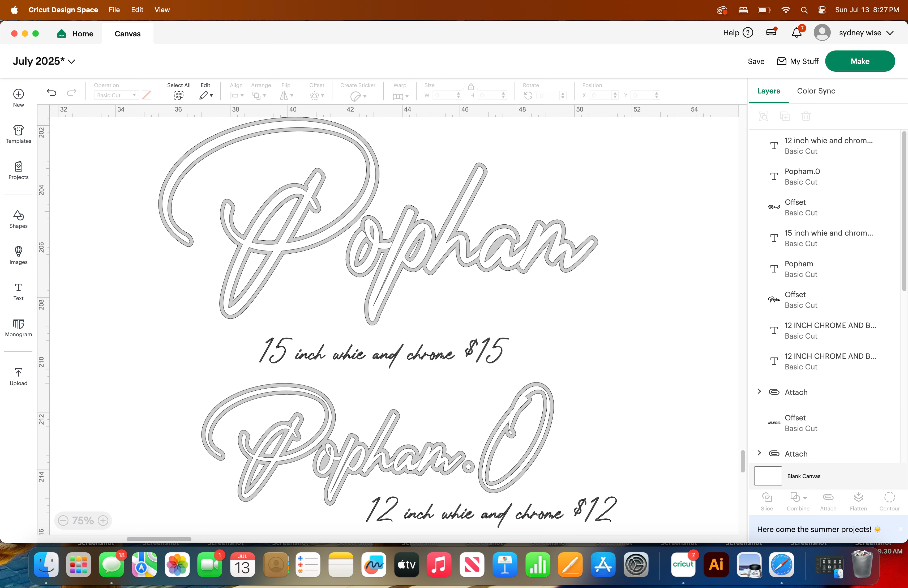Click the Make button

[x=860, y=61]
